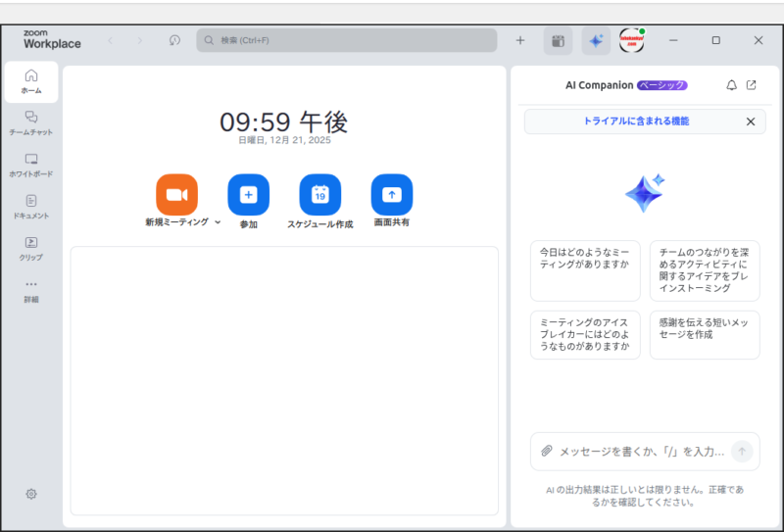Click the 検索 search field
The width and height of the screenshot is (784, 532).
pos(347,40)
